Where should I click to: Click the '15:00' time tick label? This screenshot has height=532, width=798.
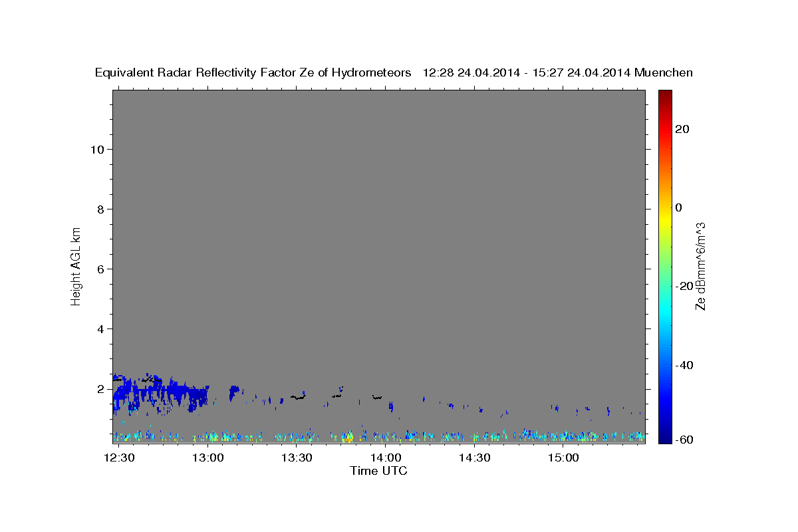coord(563,458)
